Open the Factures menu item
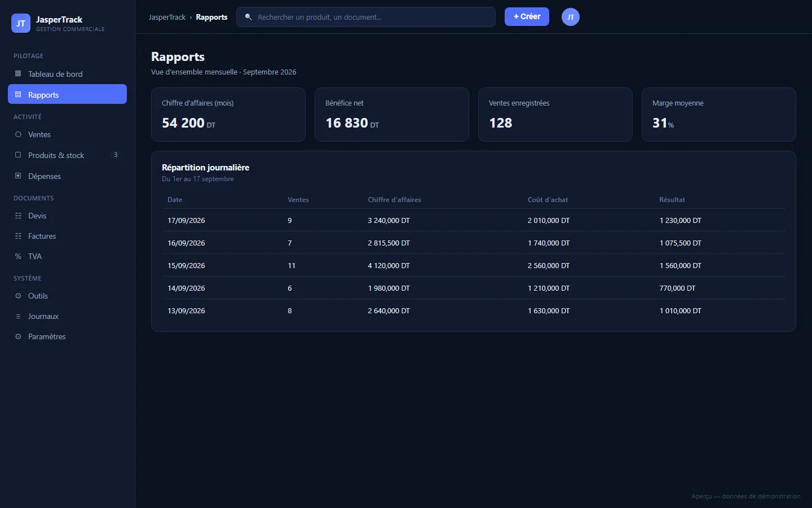The image size is (812, 508). click(67, 236)
